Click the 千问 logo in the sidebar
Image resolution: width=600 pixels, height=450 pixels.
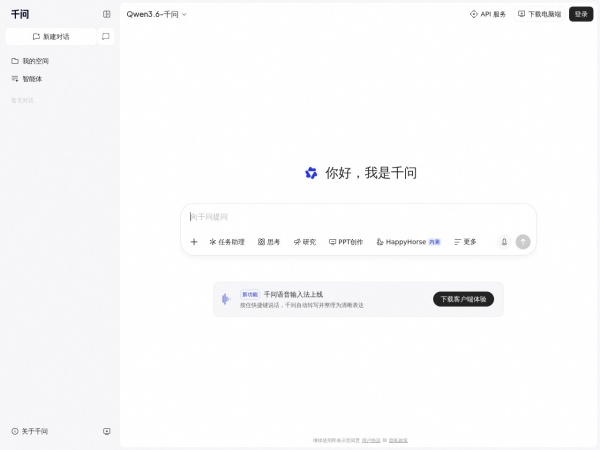(x=20, y=14)
